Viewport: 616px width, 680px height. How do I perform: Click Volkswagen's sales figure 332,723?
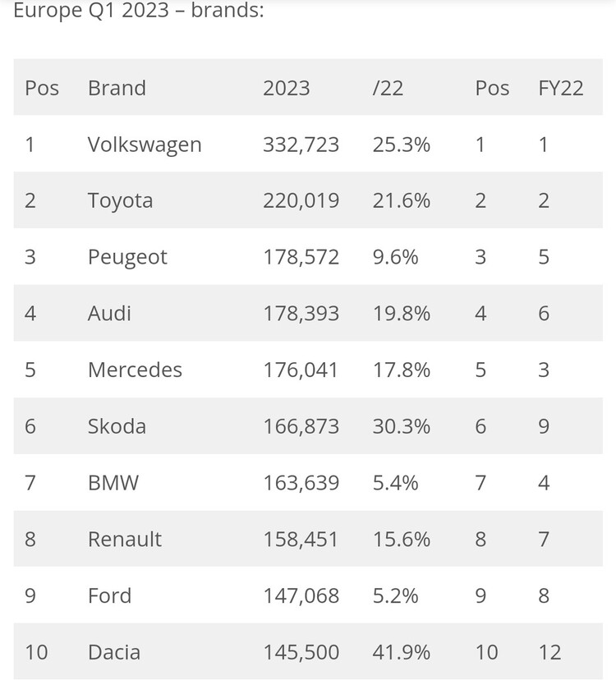(301, 145)
